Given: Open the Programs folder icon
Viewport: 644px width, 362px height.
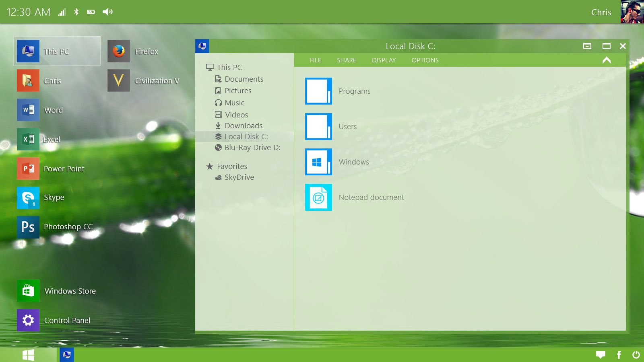Looking at the screenshot, I should (x=318, y=91).
